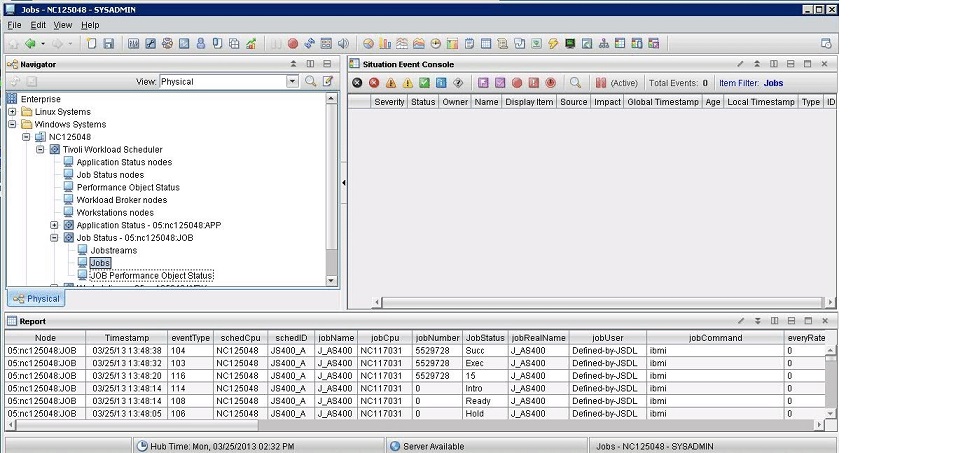Insert a Pie Chart view
This screenshot has height=453, width=963.
(368, 44)
